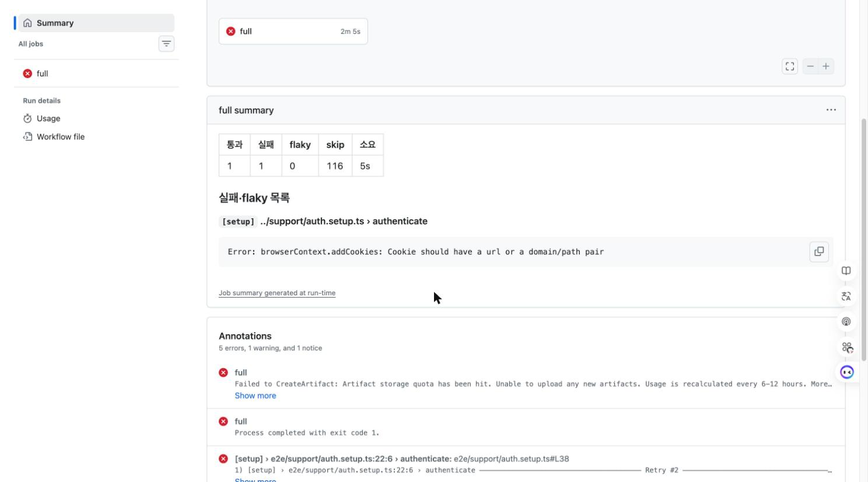Select the failed full job in sidebar
Screen dimensions: 868x482
coord(96,74)
